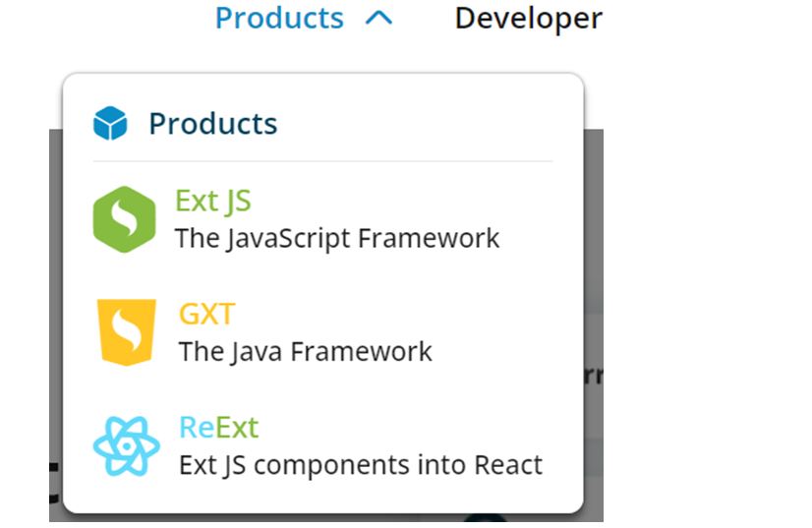
Task: Click "The JavaScript Framework" description text
Action: pyautogui.click(x=336, y=238)
